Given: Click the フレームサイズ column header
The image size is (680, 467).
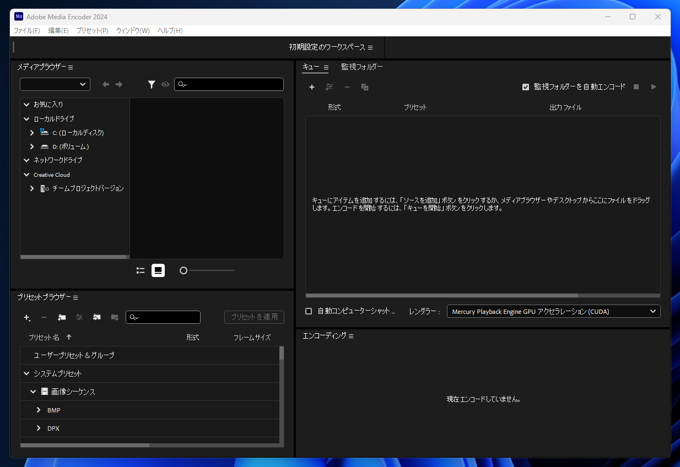Looking at the screenshot, I should pos(252,337).
